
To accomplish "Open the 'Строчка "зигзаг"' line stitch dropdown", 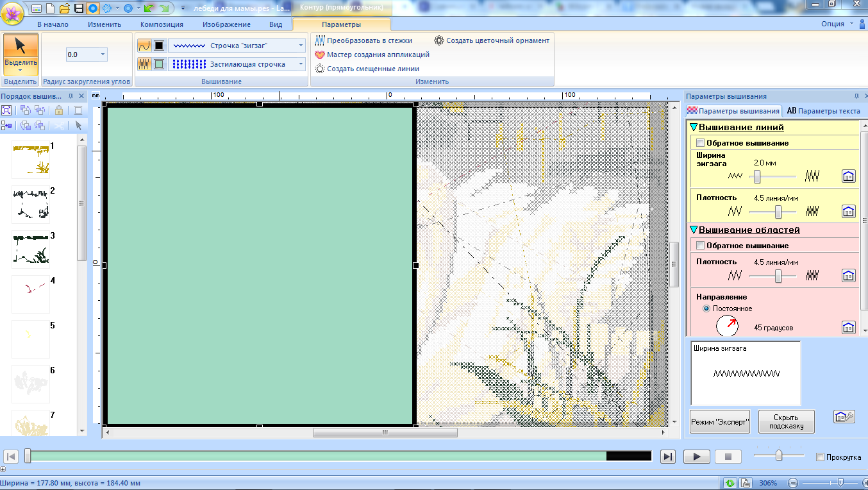I will point(301,46).
